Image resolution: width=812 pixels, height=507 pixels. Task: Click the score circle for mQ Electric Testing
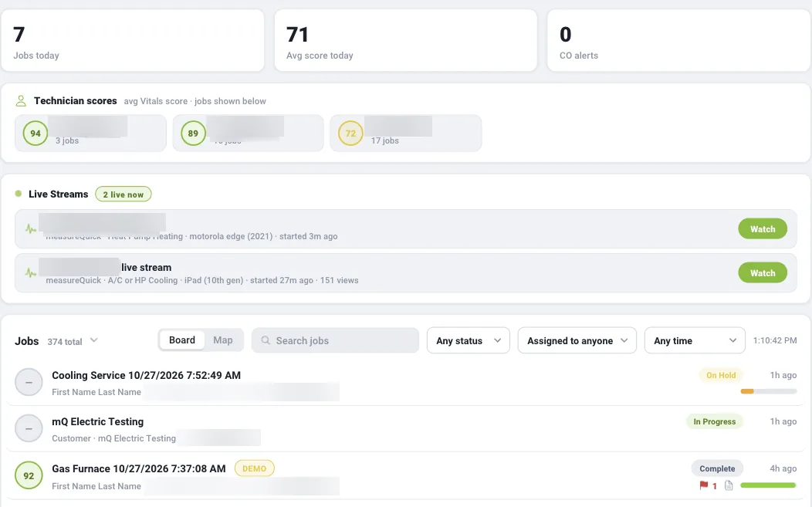[x=29, y=429]
